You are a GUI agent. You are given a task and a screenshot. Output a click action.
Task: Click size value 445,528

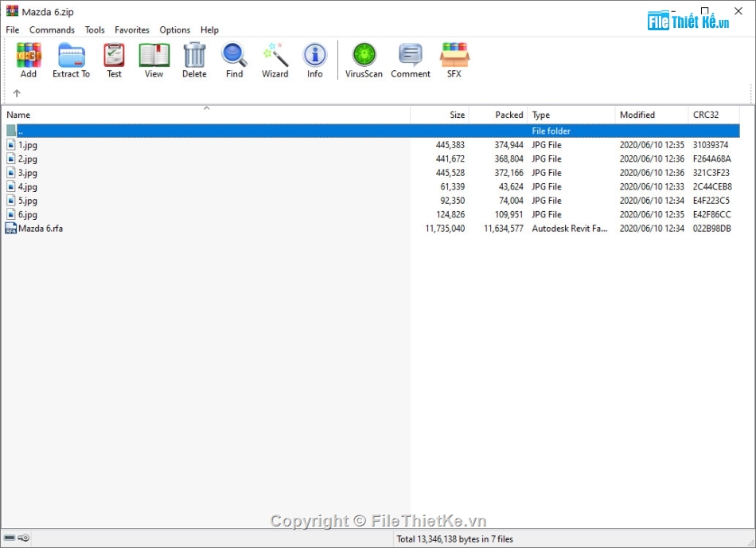[x=450, y=173]
